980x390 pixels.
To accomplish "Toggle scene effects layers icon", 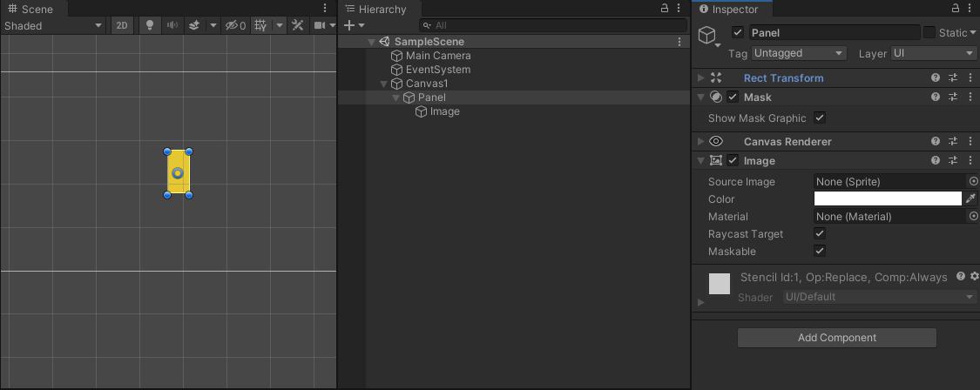I will [x=194, y=25].
